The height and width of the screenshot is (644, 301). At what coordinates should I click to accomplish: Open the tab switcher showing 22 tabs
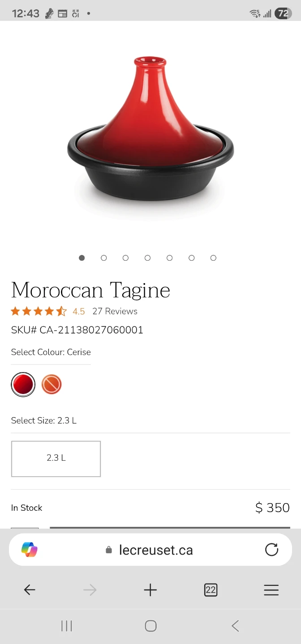click(211, 590)
